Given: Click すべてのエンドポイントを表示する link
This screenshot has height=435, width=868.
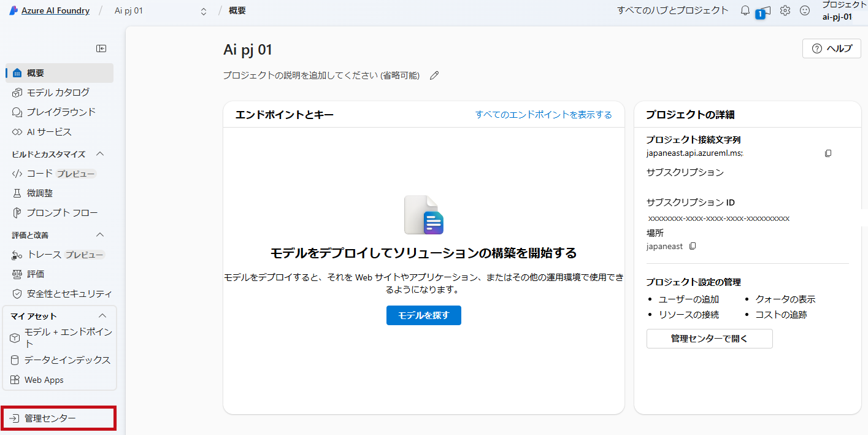Looking at the screenshot, I should click(x=543, y=115).
